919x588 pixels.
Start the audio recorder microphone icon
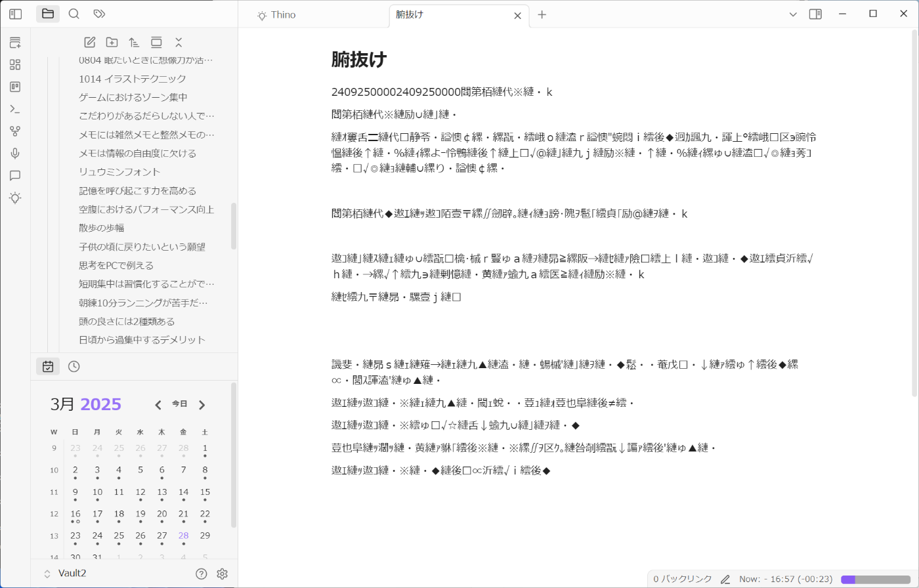point(15,154)
